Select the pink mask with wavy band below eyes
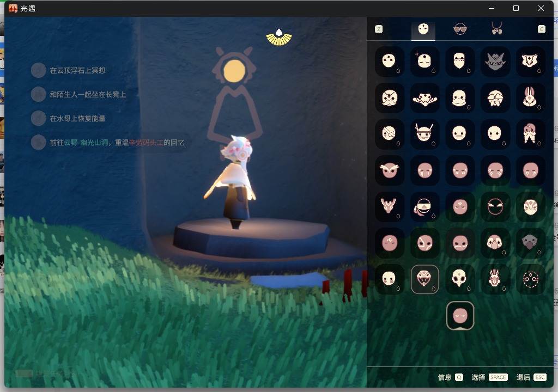558x392 pixels. 460,243
